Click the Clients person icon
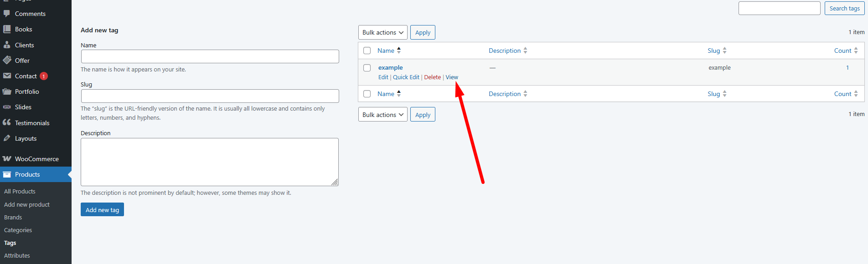This screenshot has width=868, height=264. tap(7, 45)
